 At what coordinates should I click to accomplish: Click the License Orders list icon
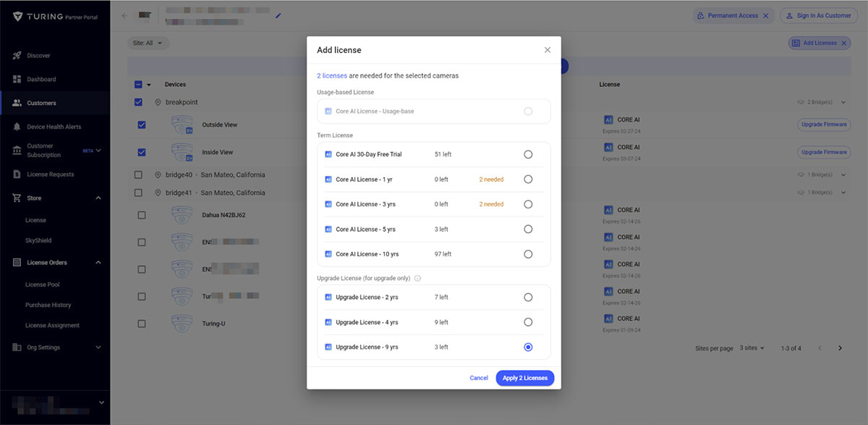pyautogui.click(x=18, y=262)
